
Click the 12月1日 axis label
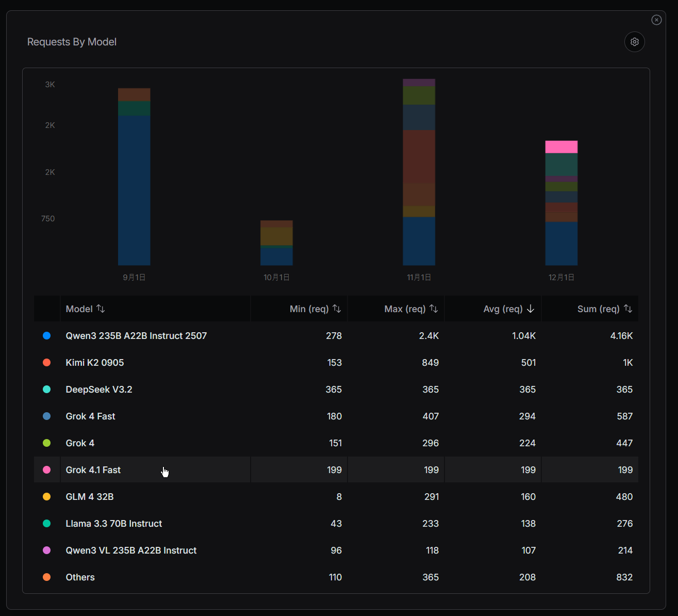[x=561, y=277]
